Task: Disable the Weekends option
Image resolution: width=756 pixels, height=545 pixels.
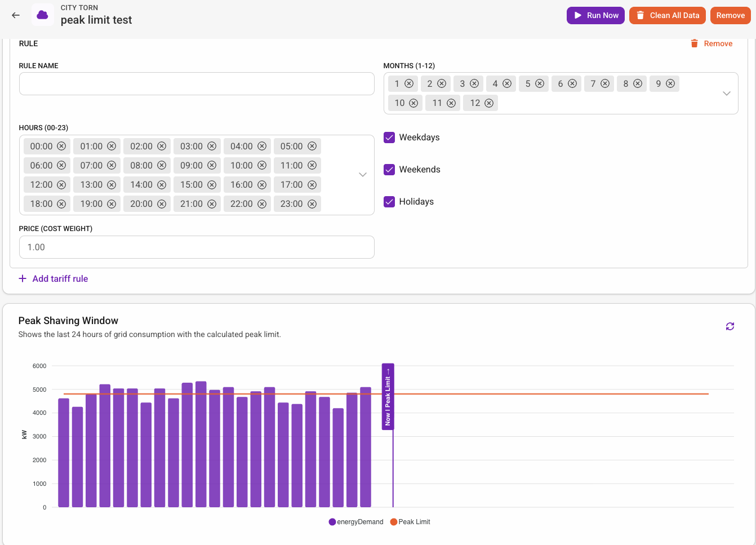Action: (x=389, y=169)
